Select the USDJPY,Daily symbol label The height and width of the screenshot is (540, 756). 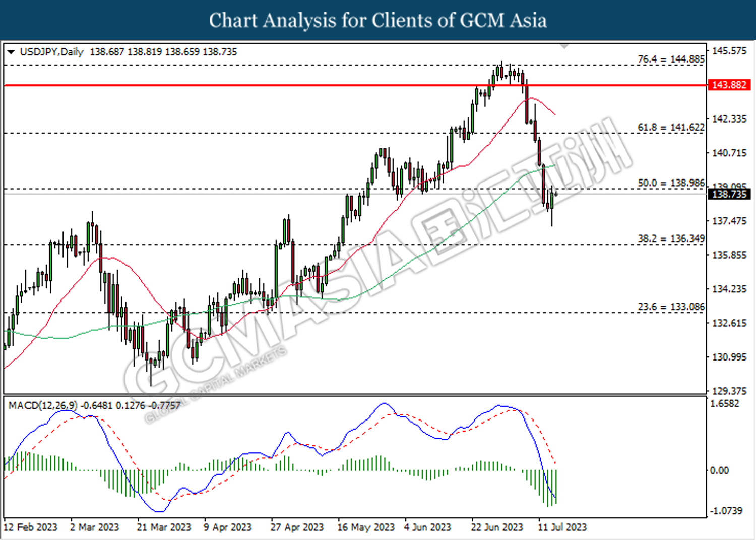(51, 52)
